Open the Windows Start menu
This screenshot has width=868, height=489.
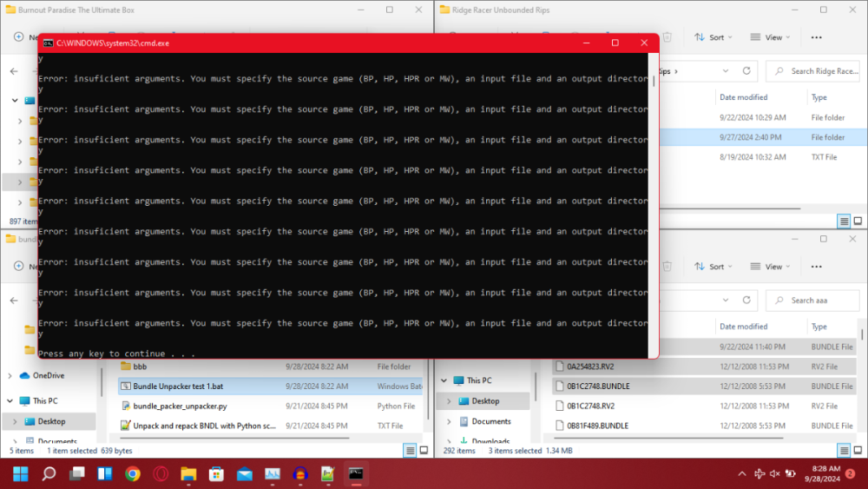pos(21,474)
